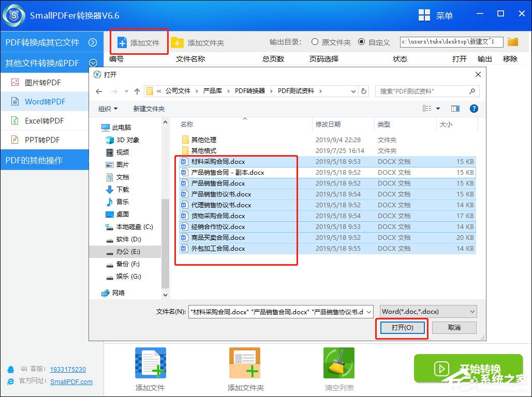Toggle the preview pane icon
This screenshot has width=532, height=397.
455,109
